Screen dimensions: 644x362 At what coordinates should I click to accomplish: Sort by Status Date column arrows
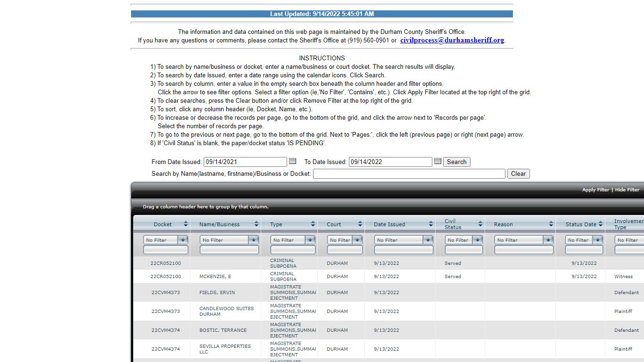(601, 224)
